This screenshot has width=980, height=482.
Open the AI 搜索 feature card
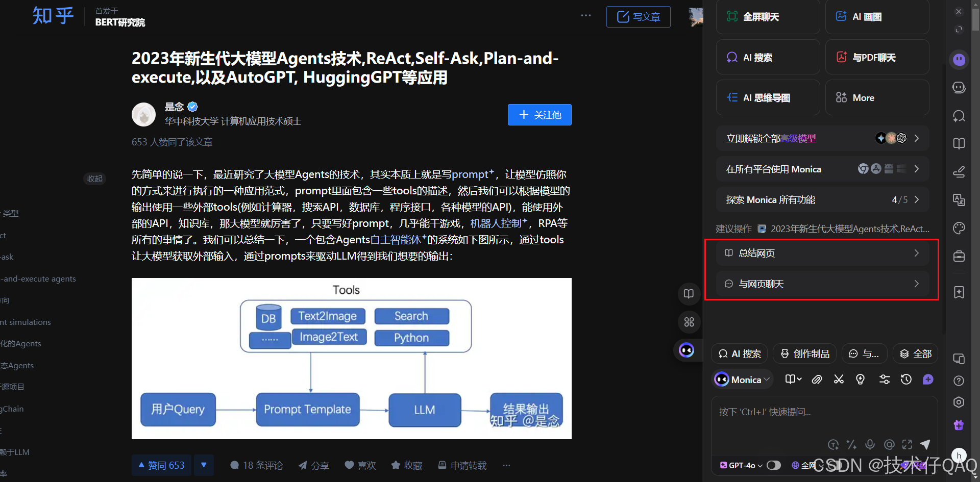point(768,57)
